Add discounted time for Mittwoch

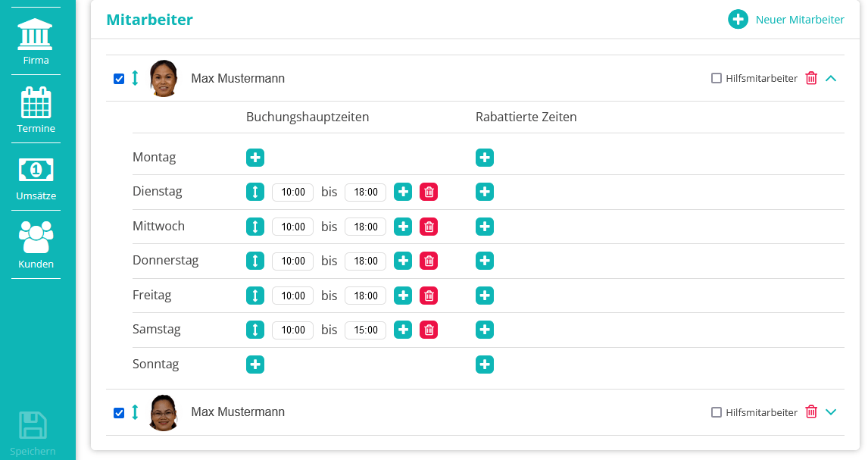tap(485, 227)
